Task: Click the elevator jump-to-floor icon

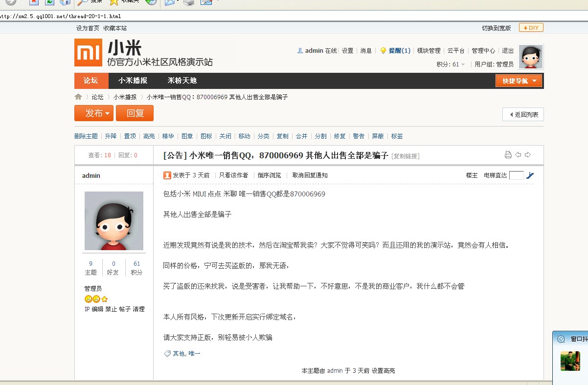Action: [530, 175]
